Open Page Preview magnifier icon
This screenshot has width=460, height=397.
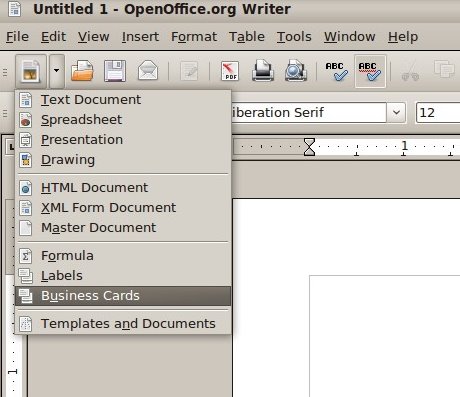[x=296, y=71]
